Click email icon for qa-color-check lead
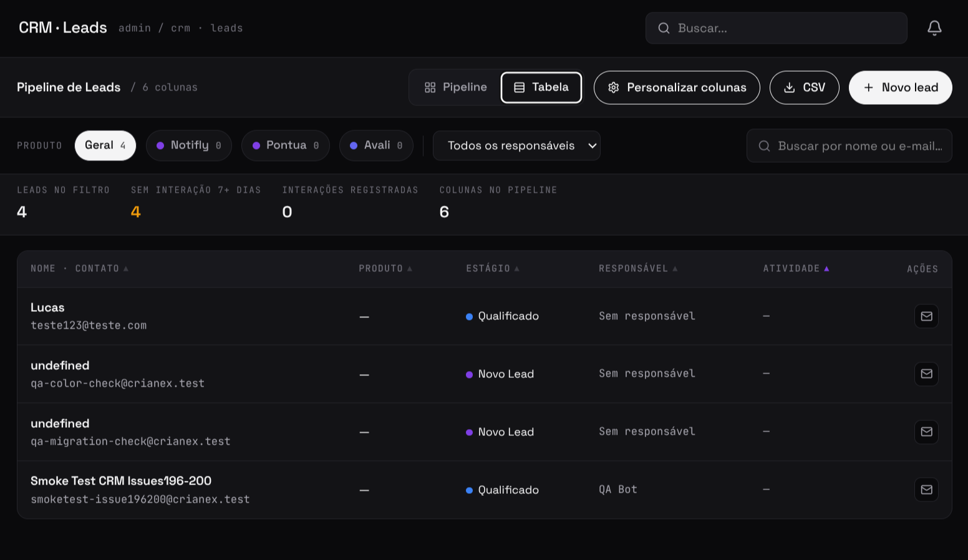This screenshot has height=560, width=968. 926,374
